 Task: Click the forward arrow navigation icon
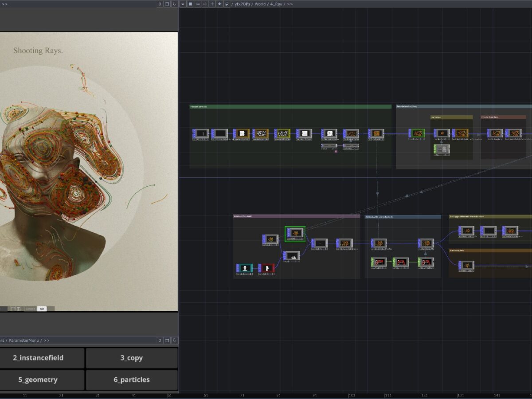205,4
